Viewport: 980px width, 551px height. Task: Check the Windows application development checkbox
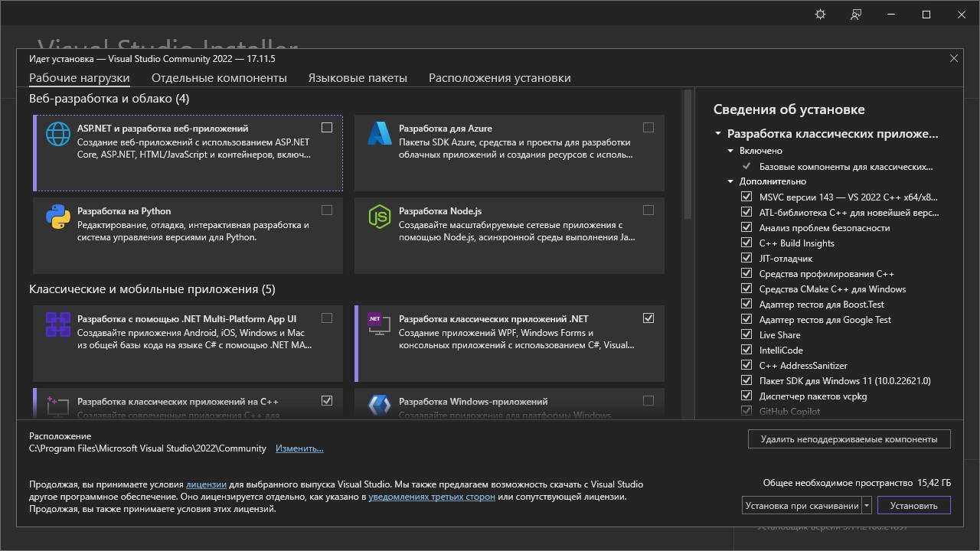pos(648,400)
